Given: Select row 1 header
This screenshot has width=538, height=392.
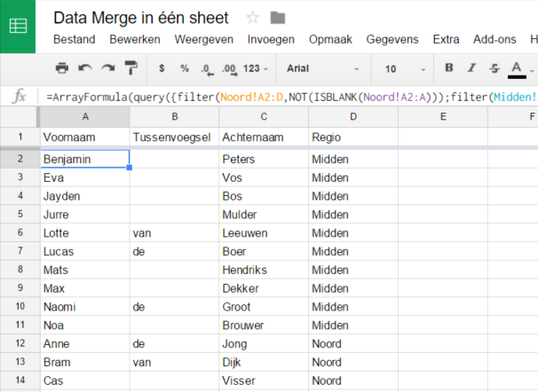Looking at the screenshot, I should (x=20, y=137).
